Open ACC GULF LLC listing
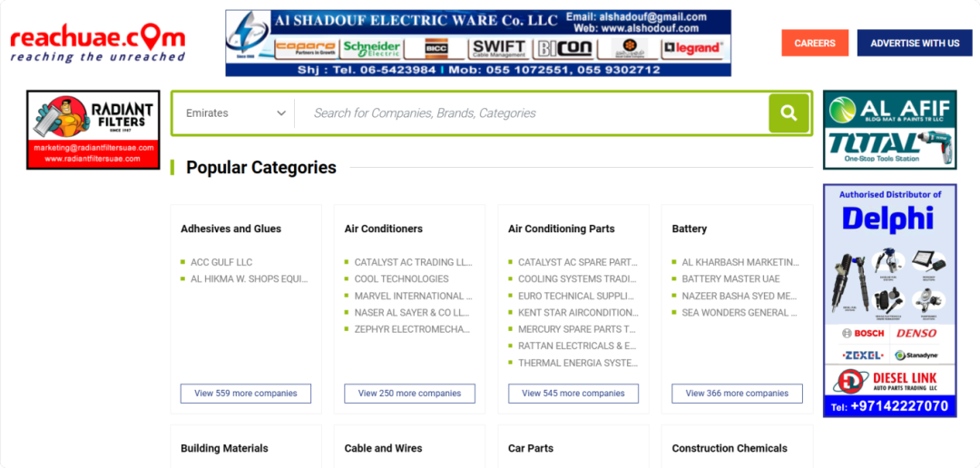The image size is (980, 468). click(x=221, y=262)
